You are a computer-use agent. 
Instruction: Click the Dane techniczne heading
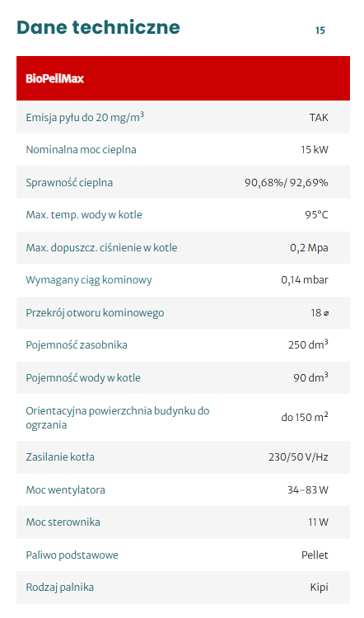click(x=98, y=27)
